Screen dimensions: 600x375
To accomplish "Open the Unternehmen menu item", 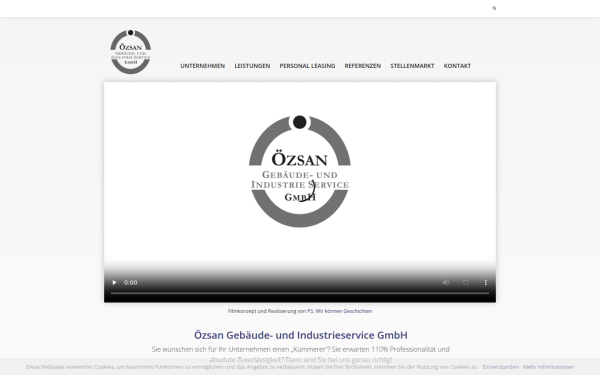I will click(202, 66).
